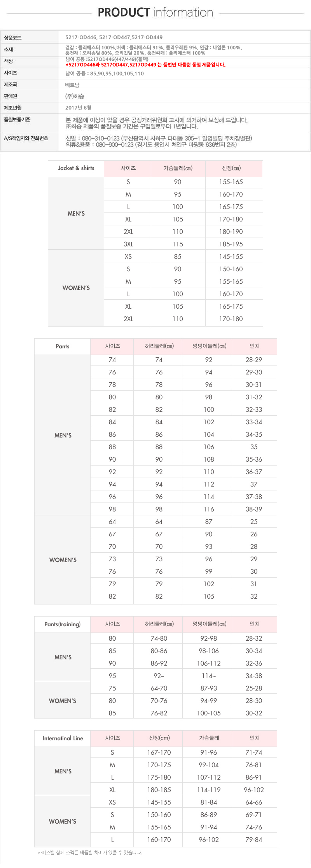311x868 pixels.
Task: Click the (주)화승 seller name
Action: coord(75,96)
